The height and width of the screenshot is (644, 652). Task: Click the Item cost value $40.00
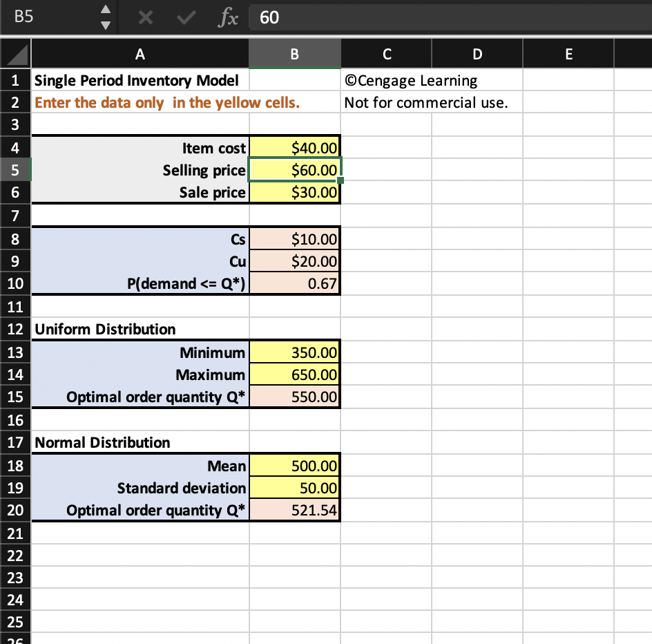[x=294, y=148]
